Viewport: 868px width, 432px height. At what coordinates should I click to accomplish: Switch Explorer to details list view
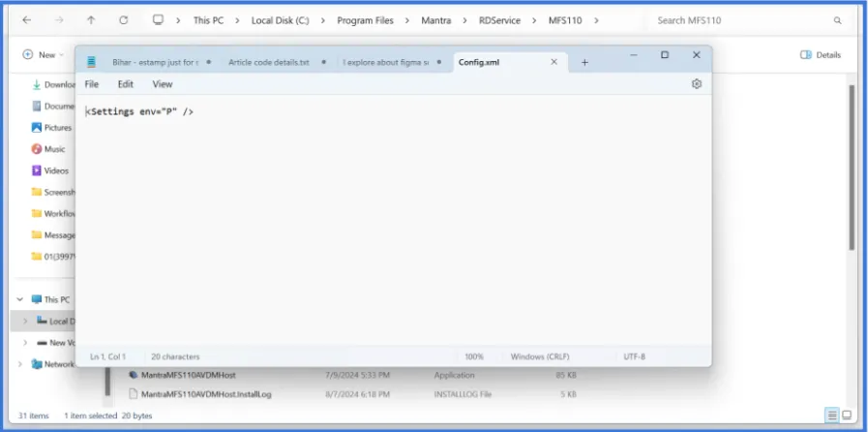(831, 415)
